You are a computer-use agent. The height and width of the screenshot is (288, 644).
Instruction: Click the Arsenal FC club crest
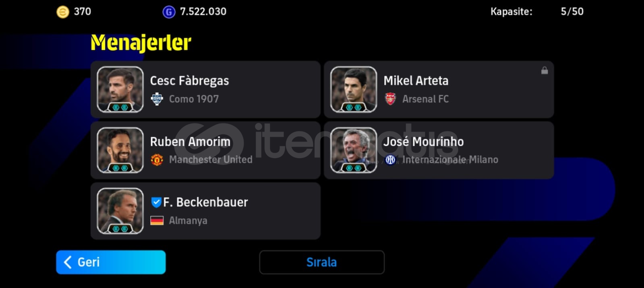(390, 99)
